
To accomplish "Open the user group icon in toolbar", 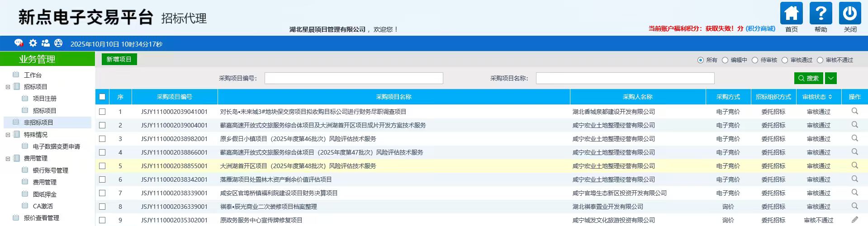I will (x=46, y=43).
